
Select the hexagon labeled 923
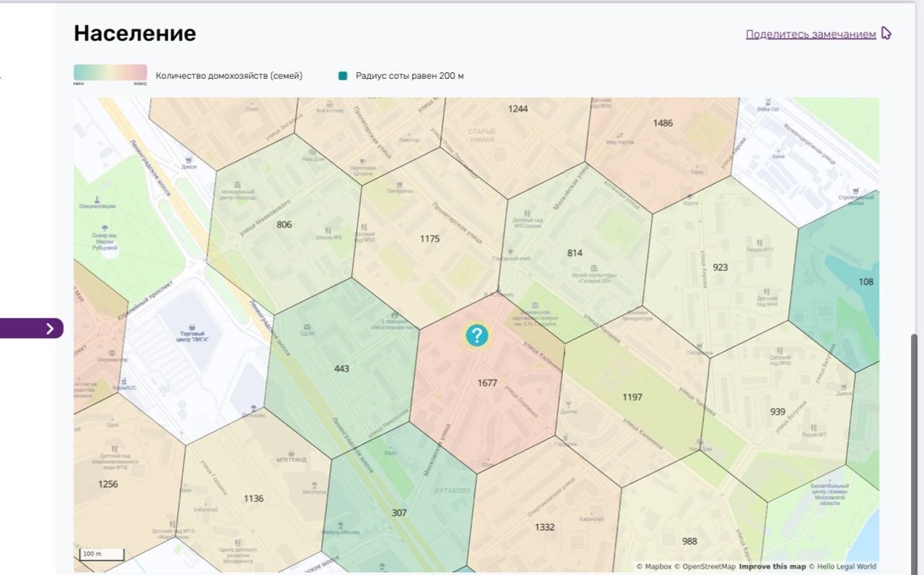(x=720, y=267)
